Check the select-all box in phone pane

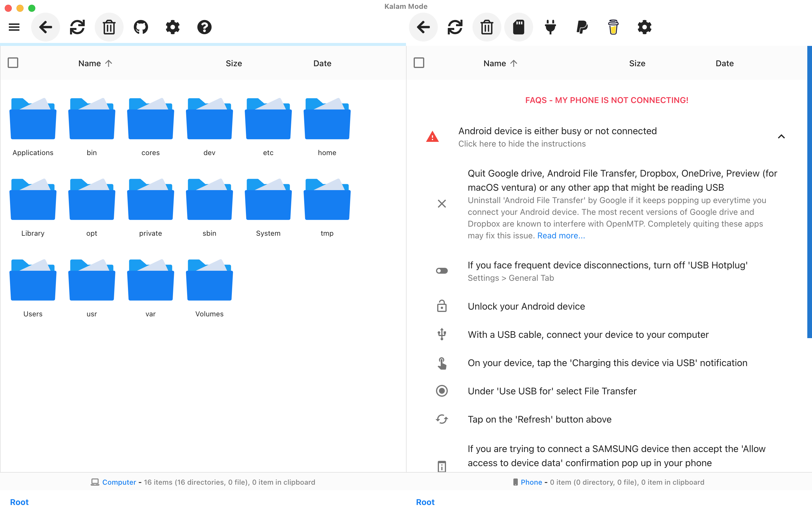coord(418,63)
